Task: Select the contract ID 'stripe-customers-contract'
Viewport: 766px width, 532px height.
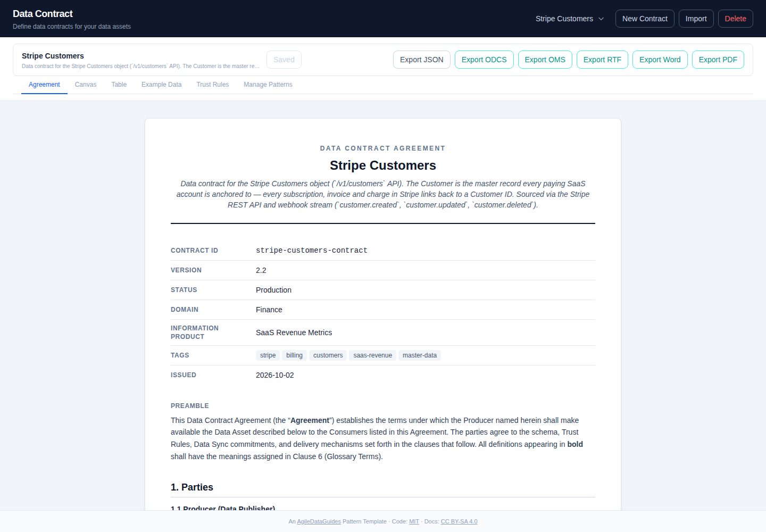Action: pyautogui.click(x=312, y=251)
